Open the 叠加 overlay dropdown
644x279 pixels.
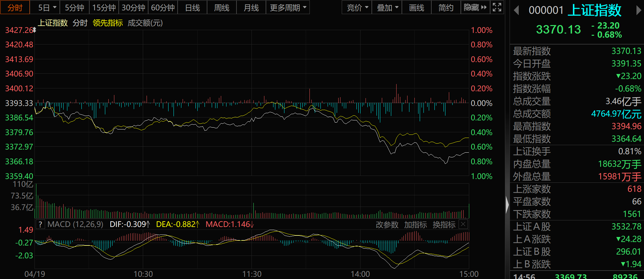click(x=387, y=8)
